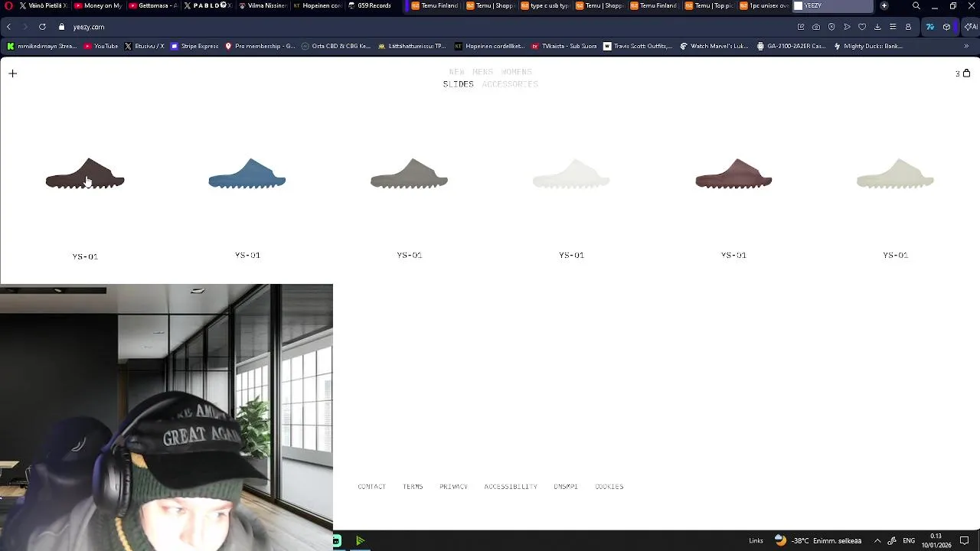Select the MENS category menu item
980x551 pixels.
[482, 72]
